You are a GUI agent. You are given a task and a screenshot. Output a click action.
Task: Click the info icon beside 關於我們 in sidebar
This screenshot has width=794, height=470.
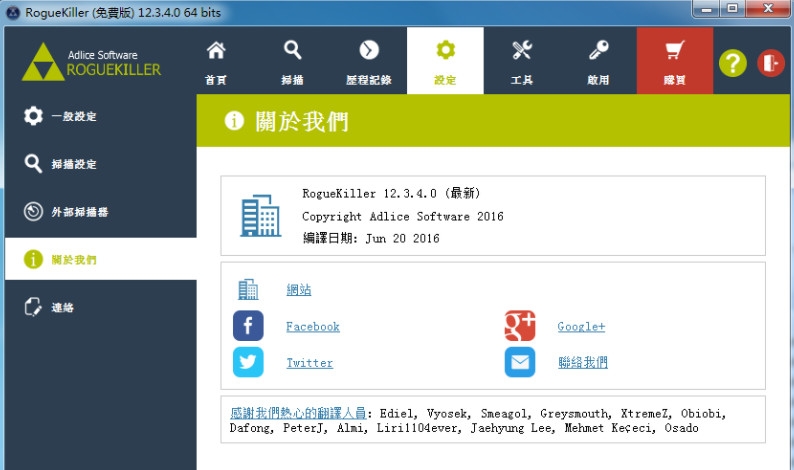tap(33, 259)
